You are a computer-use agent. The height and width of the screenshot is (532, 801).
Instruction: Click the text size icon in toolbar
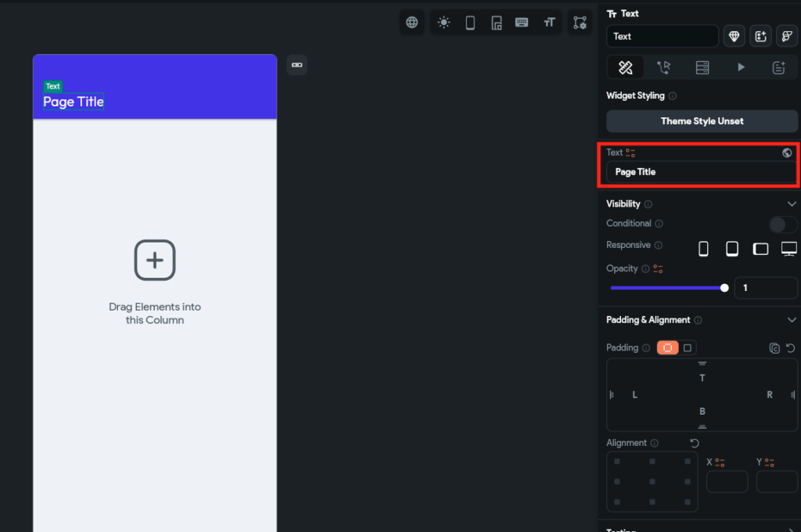(549, 23)
